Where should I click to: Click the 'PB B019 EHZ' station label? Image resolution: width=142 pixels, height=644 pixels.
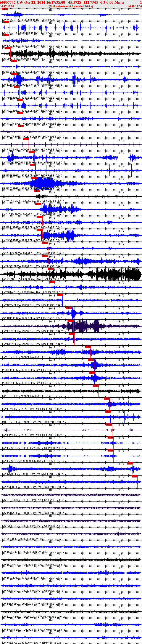[x=11, y=72]
